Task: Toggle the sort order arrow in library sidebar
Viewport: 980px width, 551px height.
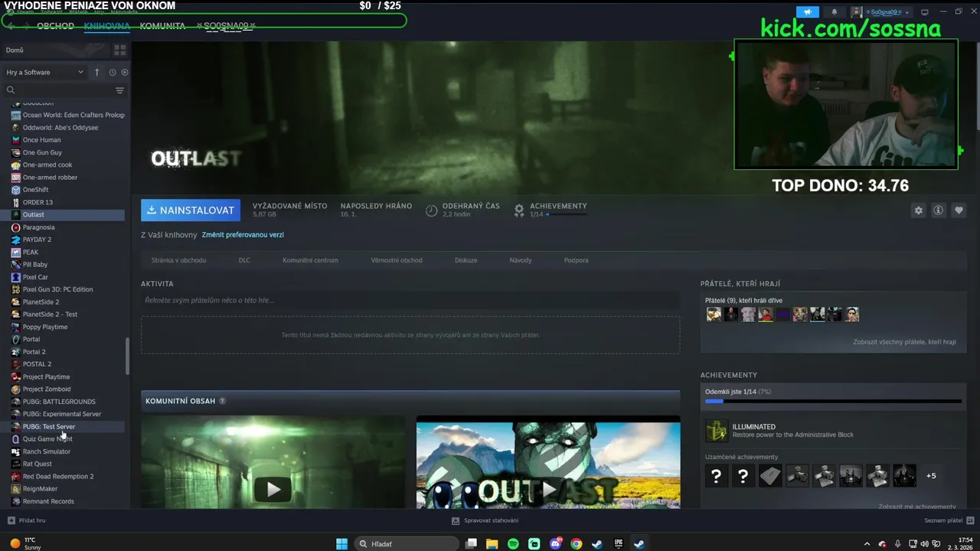Action: (96, 72)
